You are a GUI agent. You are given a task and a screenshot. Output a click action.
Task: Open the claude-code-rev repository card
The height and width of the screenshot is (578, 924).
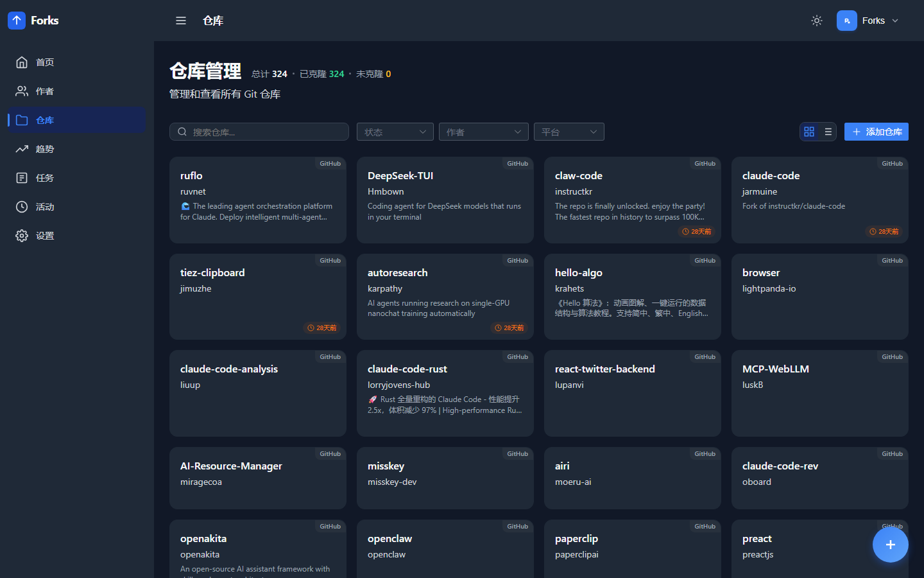point(820,478)
